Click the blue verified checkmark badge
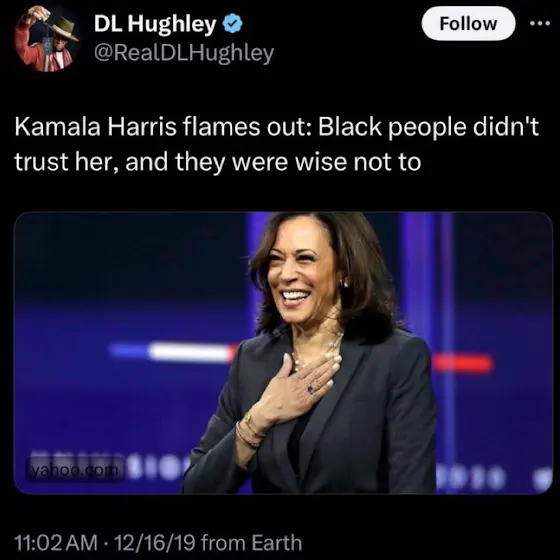The height and width of the screenshot is (560, 560). click(233, 24)
